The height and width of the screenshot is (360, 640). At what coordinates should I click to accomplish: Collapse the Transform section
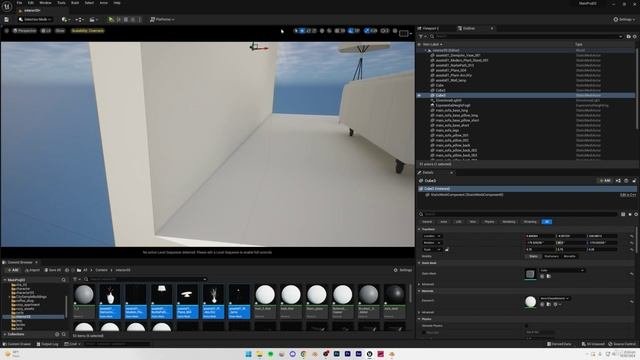point(419,229)
